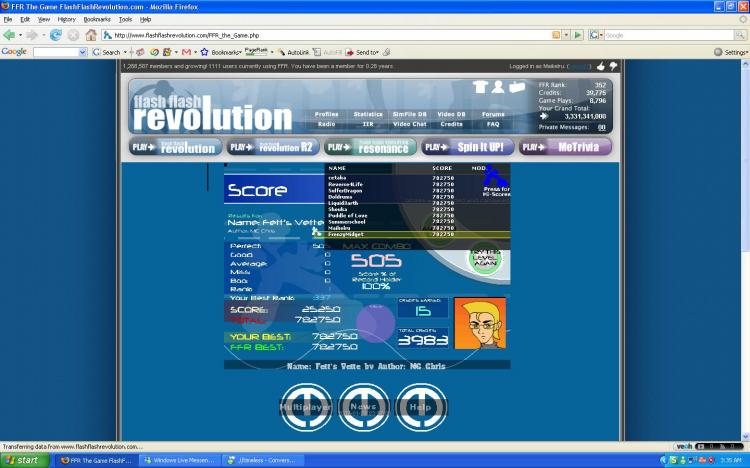Open the search engine selector dropdown
The height and width of the screenshot is (468, 750).
(596, 35)
